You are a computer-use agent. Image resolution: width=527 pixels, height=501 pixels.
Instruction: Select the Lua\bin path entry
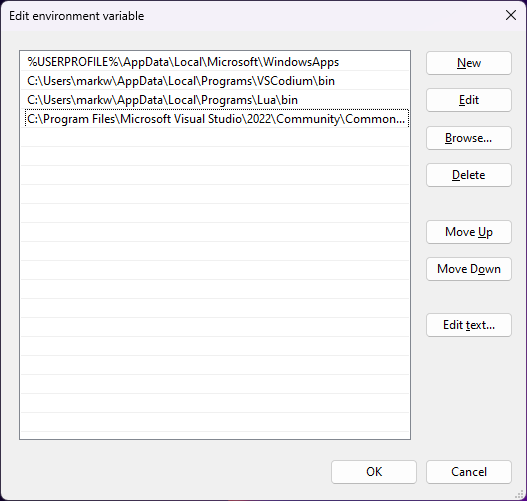coord(215,100)
